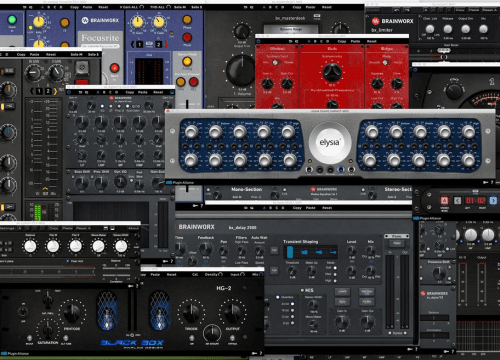
Task: Click the Saturation knob on Black Box
Action: [x=48, y=329]
